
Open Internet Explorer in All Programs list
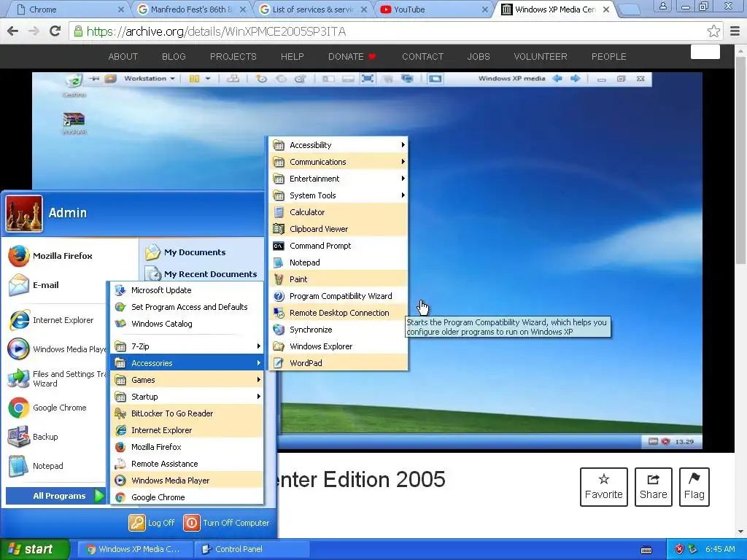[x=187, y=430]
